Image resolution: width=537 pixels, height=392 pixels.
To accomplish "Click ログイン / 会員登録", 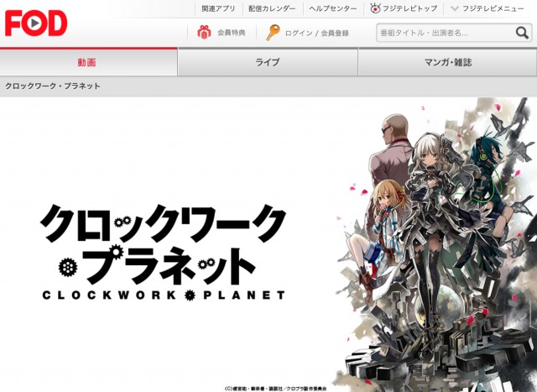I will pyautogui.click(x=317, y=34).
